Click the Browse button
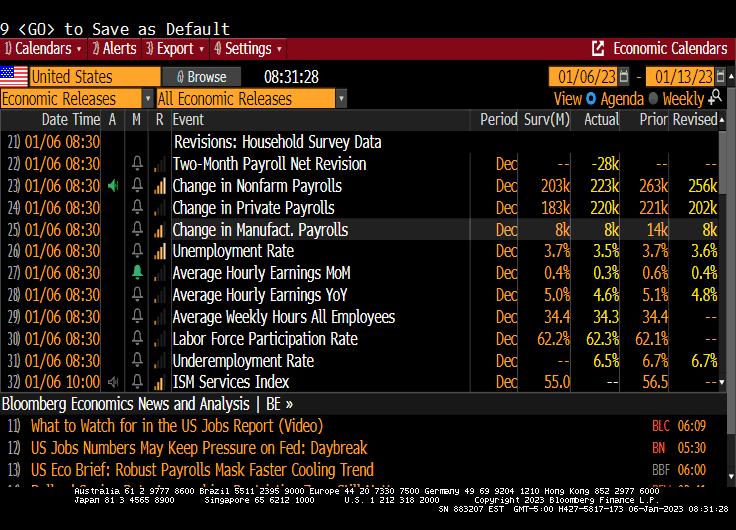 201,77
